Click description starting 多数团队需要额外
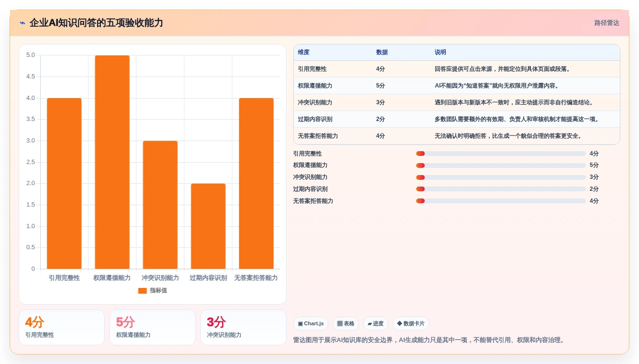This screenshot has width=639, height=364. 517,119
